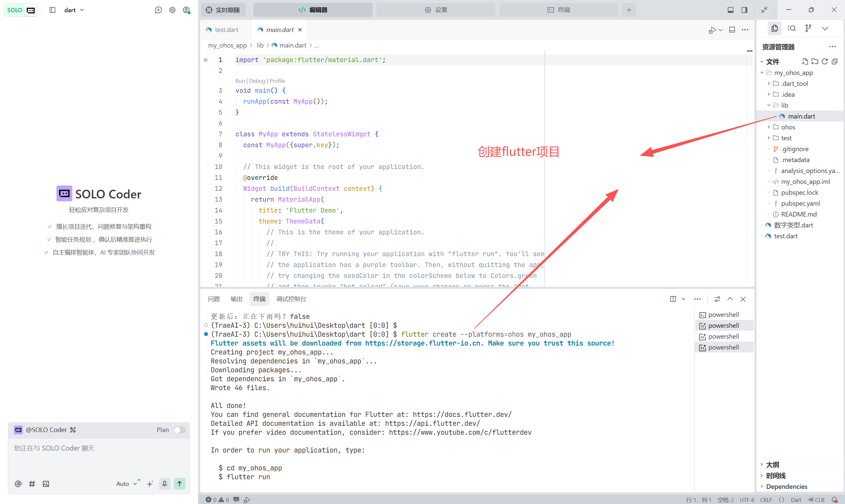Viewport: 845px width, 504px height.
Task: Click the send arrow button
Action: 179,483
